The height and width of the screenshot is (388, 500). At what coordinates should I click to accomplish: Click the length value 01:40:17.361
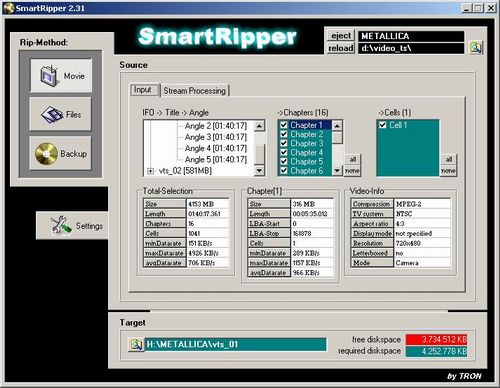click(207, 214)
